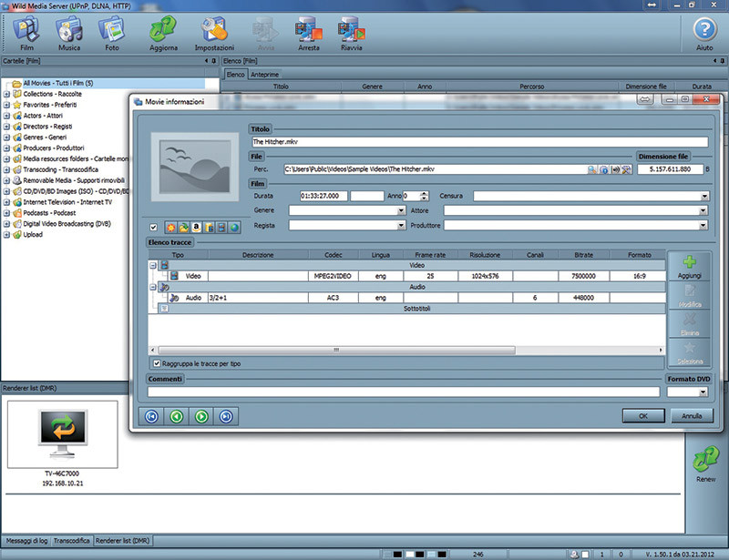Open the Renderer list (DMR) bottom tab

122,541
